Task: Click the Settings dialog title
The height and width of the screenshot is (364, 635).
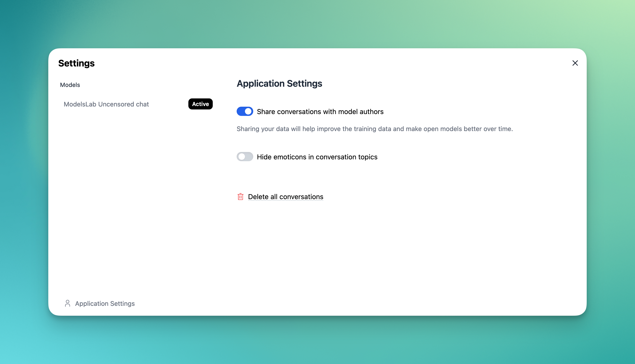Action: [x=77, y=63]
